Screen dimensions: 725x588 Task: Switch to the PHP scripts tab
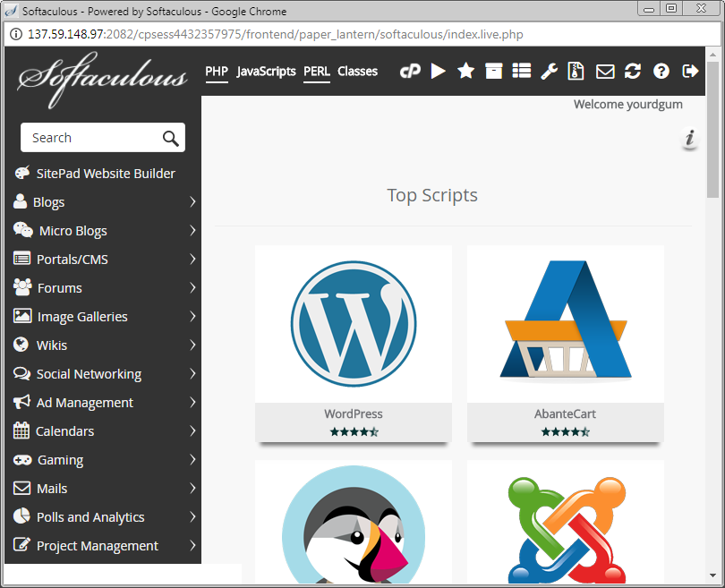217,72
